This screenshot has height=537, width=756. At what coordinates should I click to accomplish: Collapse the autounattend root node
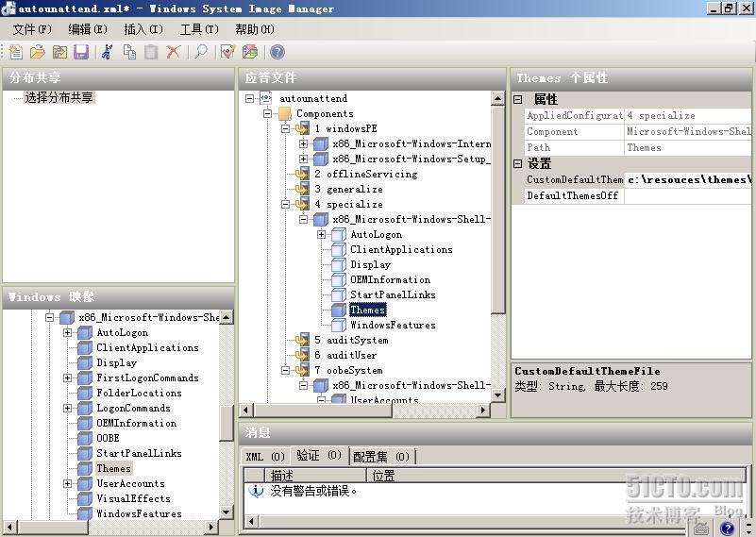pos(249,98)
